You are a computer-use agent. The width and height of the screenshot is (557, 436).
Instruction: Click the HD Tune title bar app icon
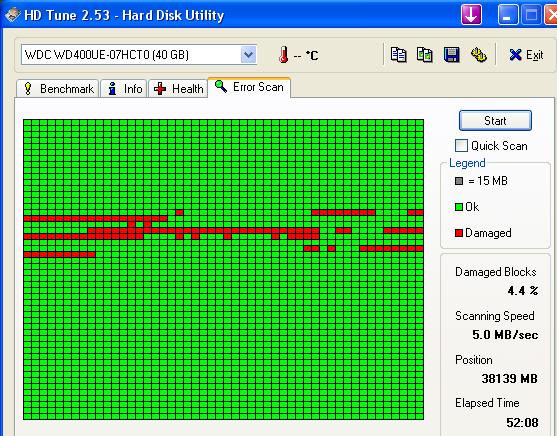tap(12, 15)
